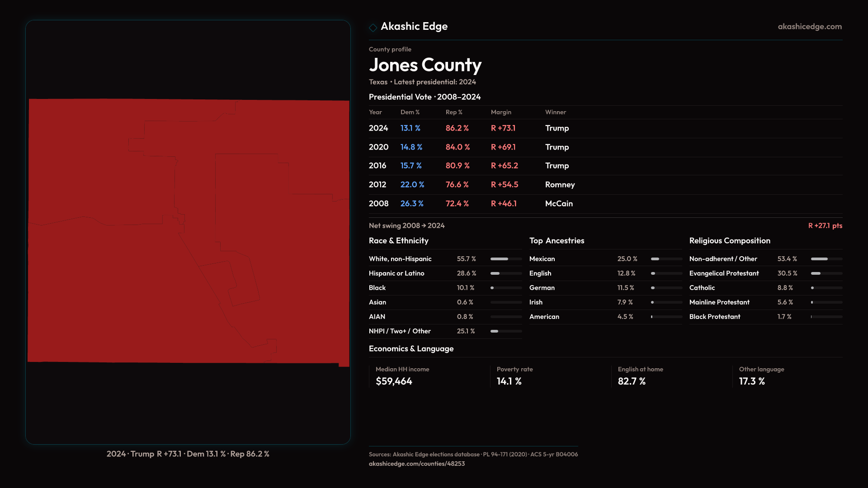Click the Akashic Edge diamond logo icon

[373, 28]
